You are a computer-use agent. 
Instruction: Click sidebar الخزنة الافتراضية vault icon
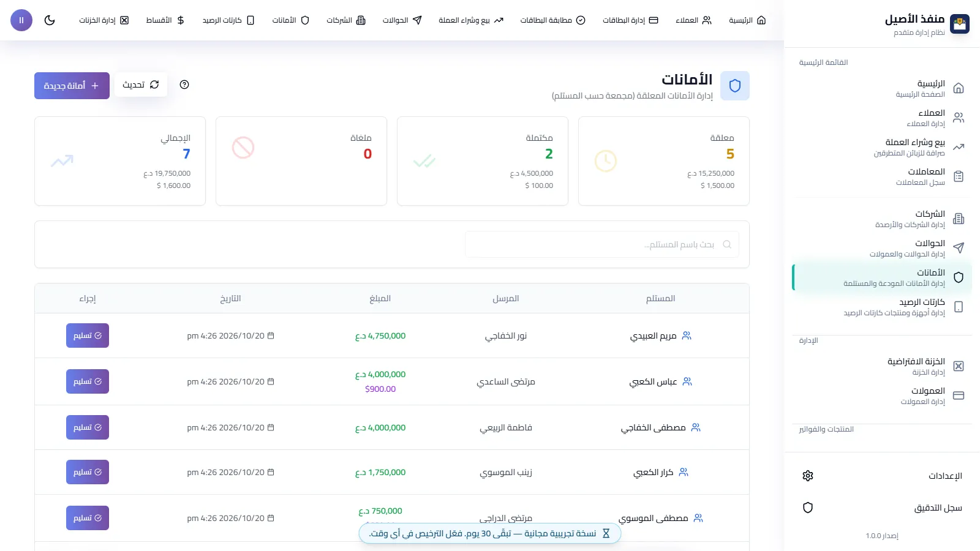pyautogui.click(x=959, y=366)
